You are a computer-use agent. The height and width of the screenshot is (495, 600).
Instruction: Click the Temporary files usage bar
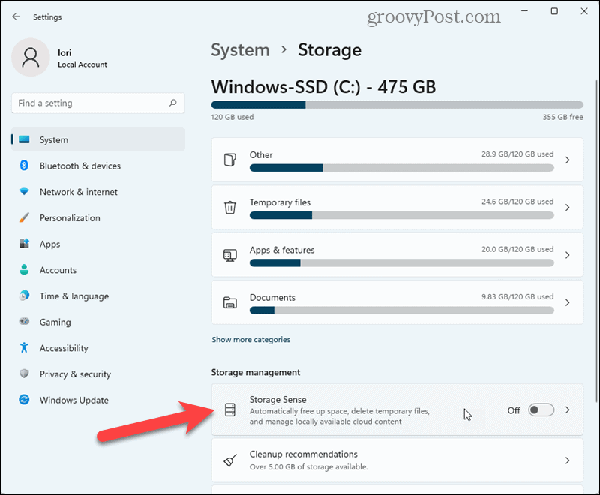click(x=401, y=215)
